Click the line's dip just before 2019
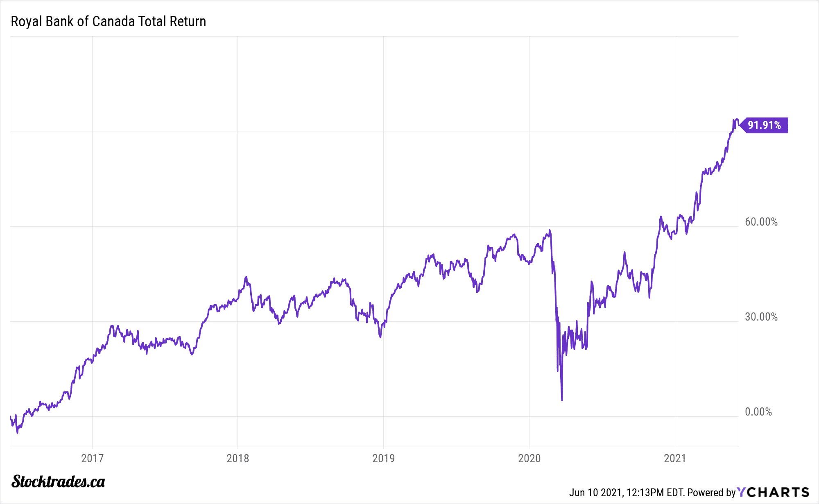Image resolution: width=819 pixels, height=504 pixels. 380,337
